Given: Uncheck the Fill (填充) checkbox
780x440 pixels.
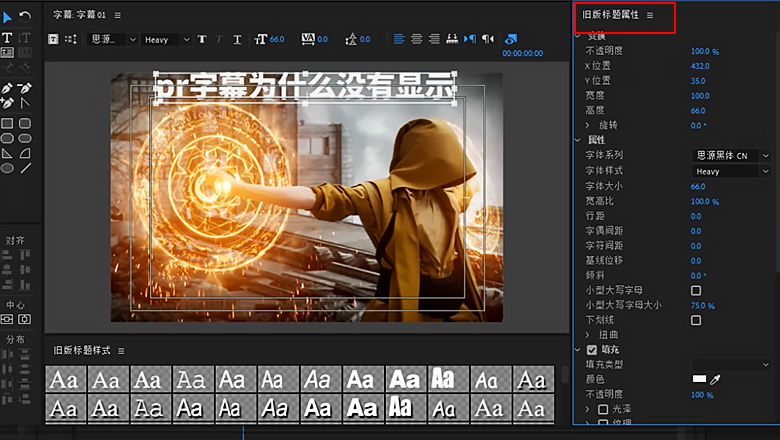Looking at the screenshot, I should [x=591, y=350].
